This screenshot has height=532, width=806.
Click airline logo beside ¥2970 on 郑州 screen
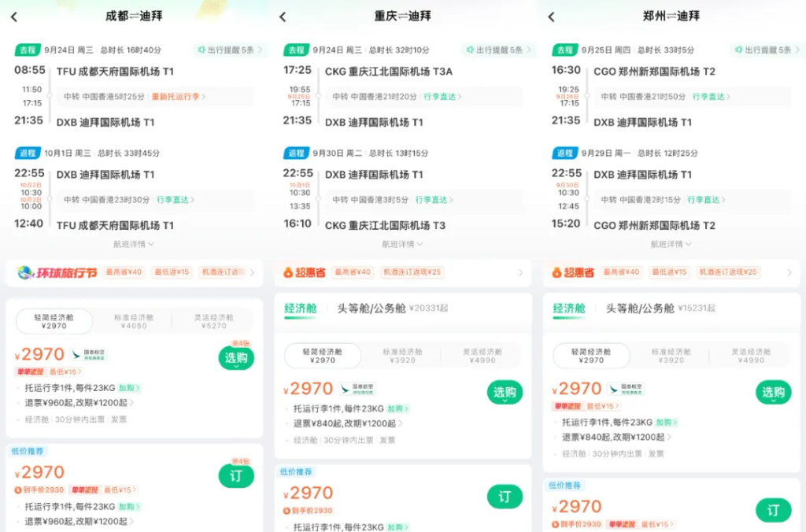(626, 389)
